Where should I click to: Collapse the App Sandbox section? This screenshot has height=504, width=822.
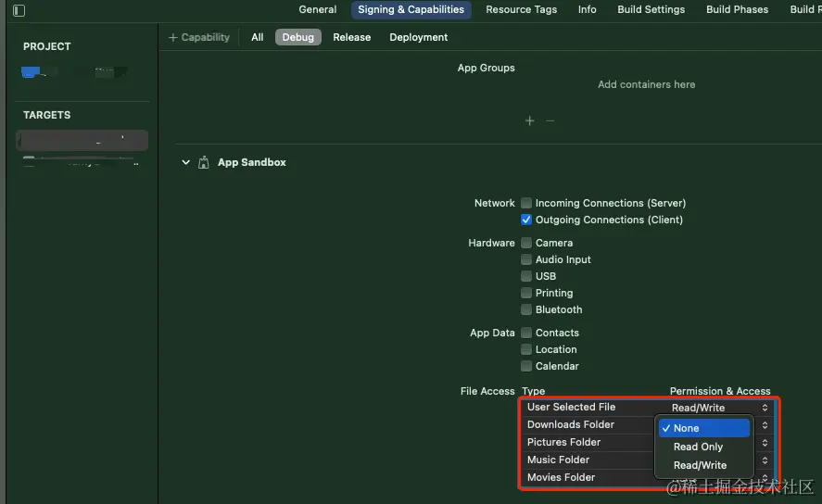click(x=185, y=162)
